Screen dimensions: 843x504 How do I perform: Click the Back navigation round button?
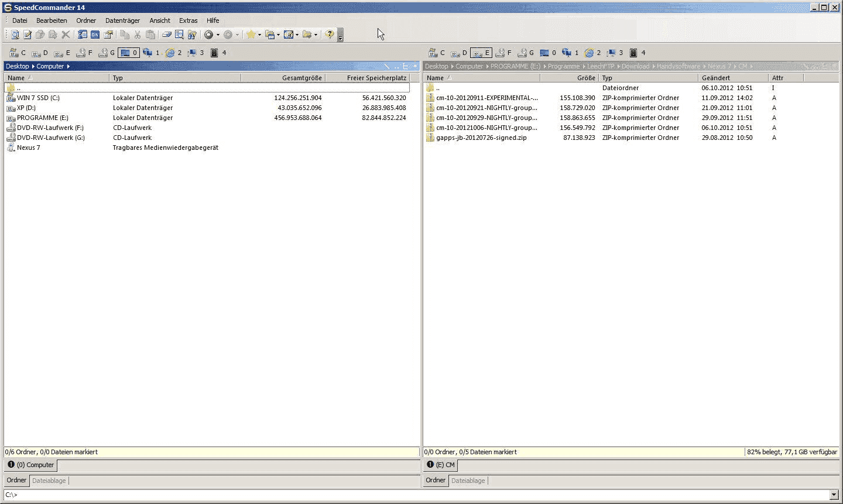[x=208, y=35]
